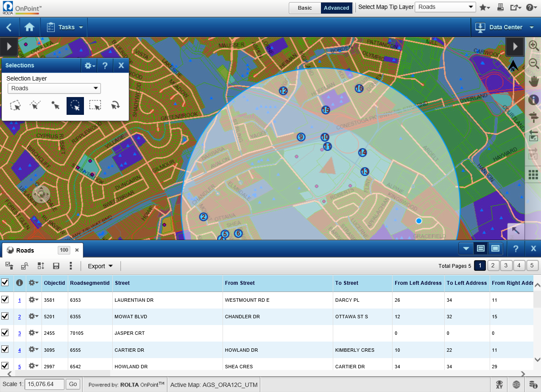Activate the identify info tool

pos(533,100)
